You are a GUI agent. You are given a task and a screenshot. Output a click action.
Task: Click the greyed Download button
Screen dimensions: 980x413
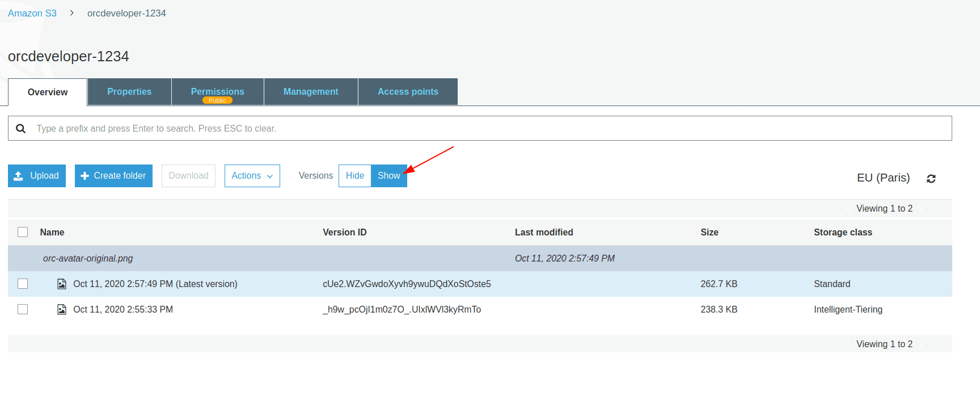coord(188,176)
